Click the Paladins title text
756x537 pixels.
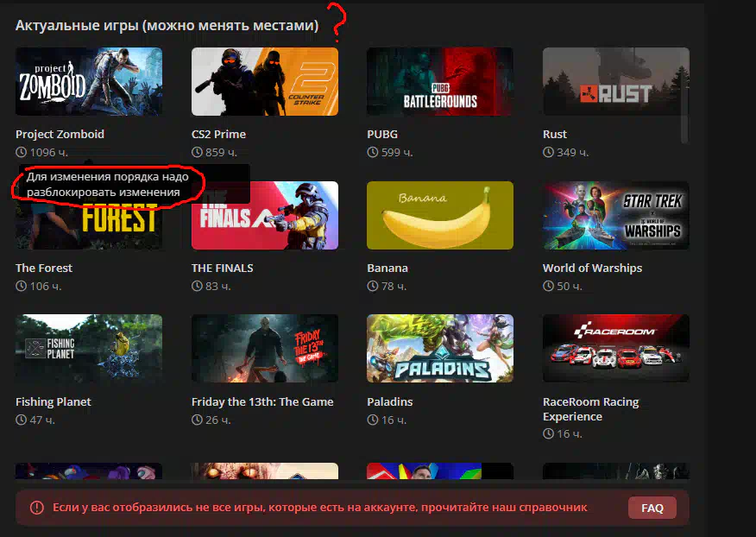point(389,402)
